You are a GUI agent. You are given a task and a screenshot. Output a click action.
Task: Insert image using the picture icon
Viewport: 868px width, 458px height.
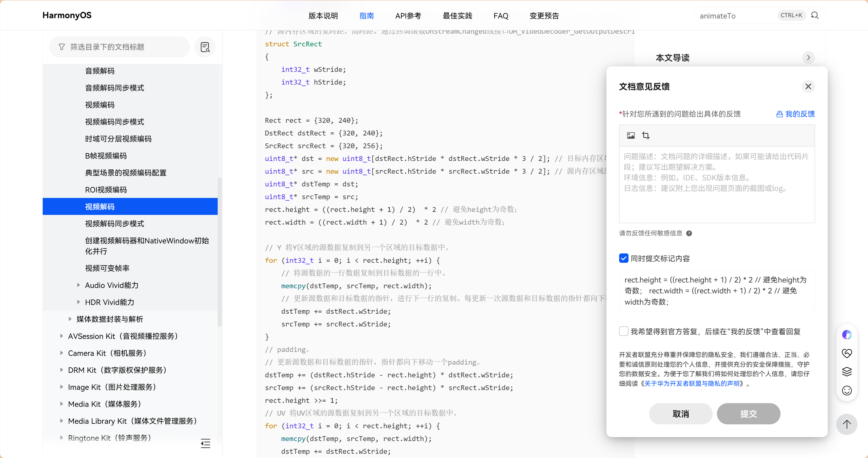point(631,135)
